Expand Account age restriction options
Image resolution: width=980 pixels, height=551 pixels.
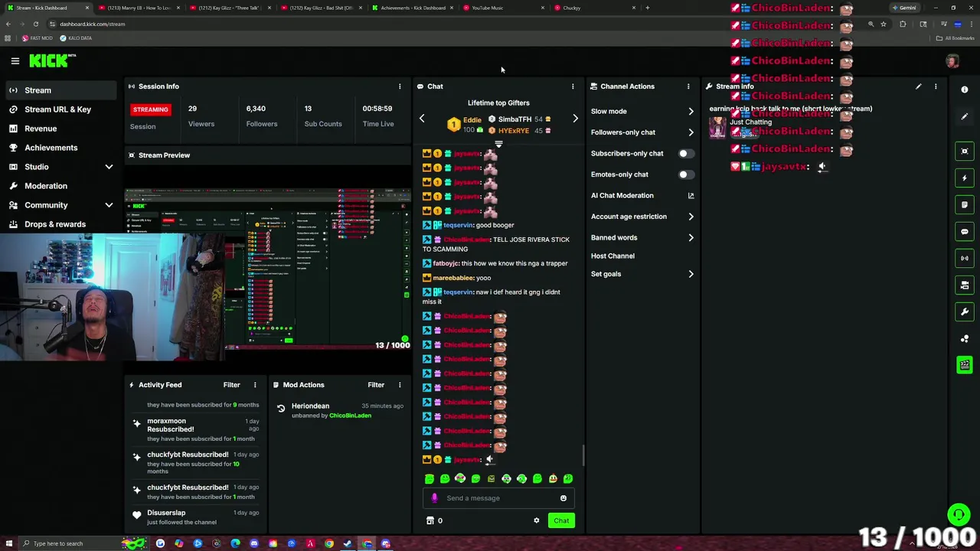[691, 217]
